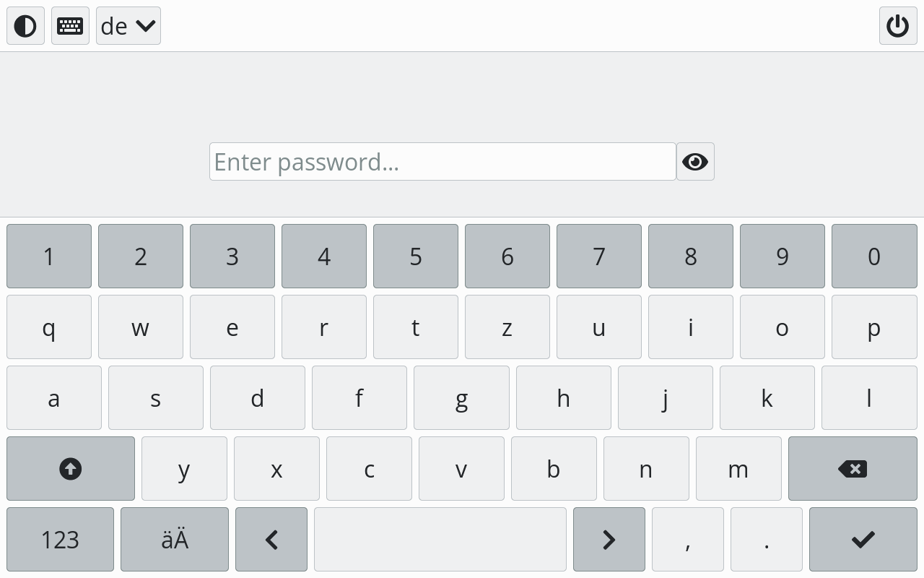Viewport: 924px width, 578px height.
Task: Tap the comma key
Action: coord(687,540)
